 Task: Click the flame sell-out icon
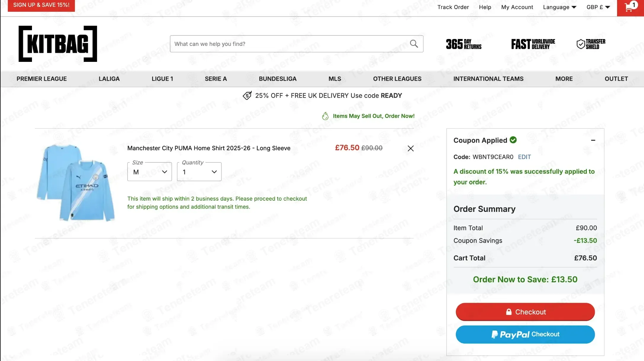pos(325,116)
